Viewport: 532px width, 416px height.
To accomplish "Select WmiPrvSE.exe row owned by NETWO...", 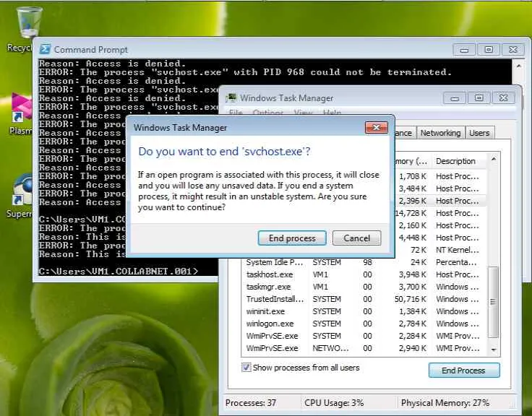I will pyautogui.click(x=364, y=348).
